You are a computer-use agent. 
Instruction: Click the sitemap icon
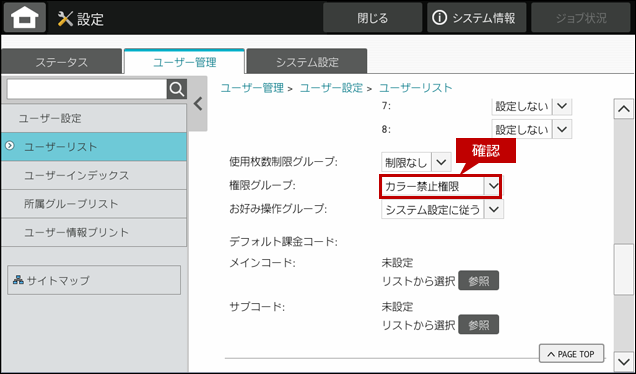click(x=18, y=279)
